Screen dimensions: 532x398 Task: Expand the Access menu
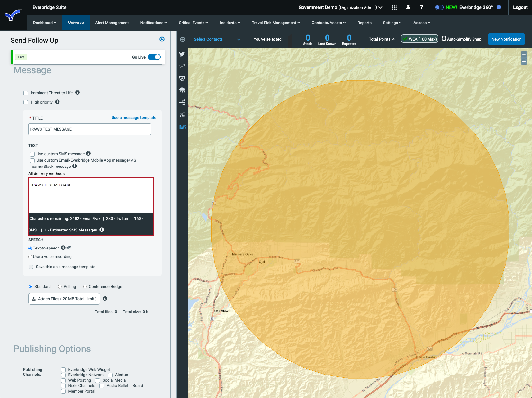click(x=422, y=23)
